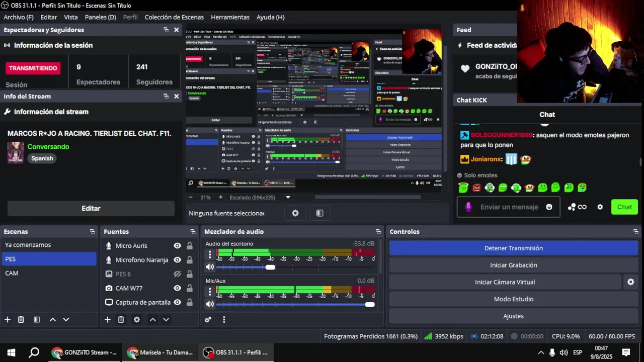
Task: Click the purple microphone icon in chat
Action: click(x=468, y=207)
